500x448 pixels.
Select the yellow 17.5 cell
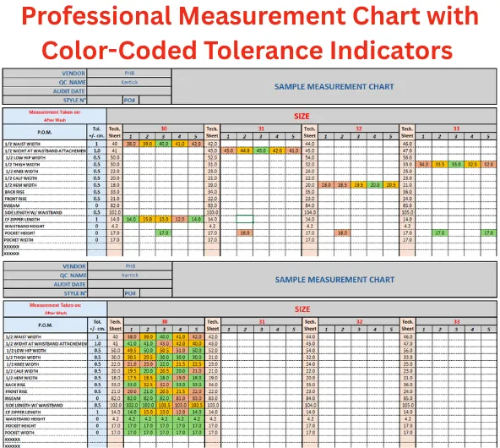(x=132, y=378)
